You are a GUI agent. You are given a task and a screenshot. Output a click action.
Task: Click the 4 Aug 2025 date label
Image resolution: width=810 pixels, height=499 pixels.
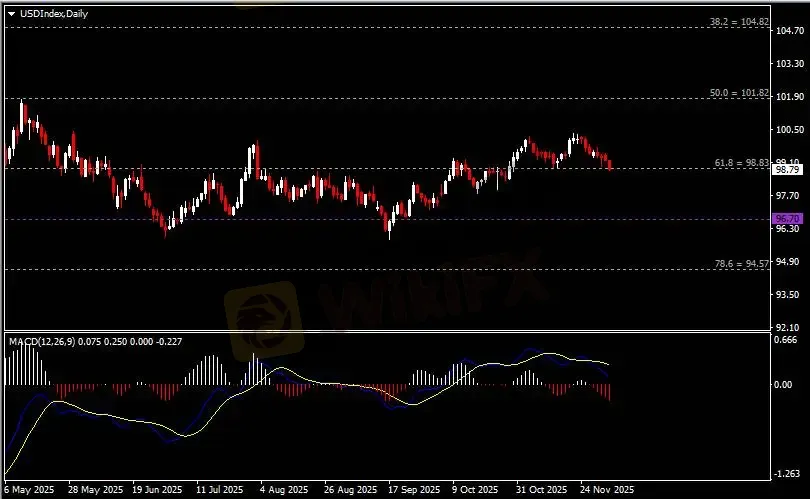coord(284,490)
